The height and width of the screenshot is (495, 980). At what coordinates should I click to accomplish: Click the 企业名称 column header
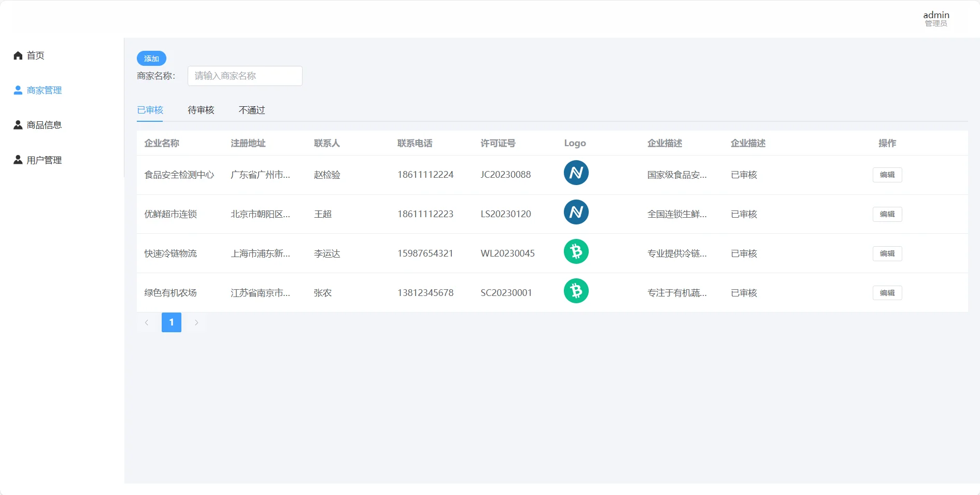coord(162,143)
